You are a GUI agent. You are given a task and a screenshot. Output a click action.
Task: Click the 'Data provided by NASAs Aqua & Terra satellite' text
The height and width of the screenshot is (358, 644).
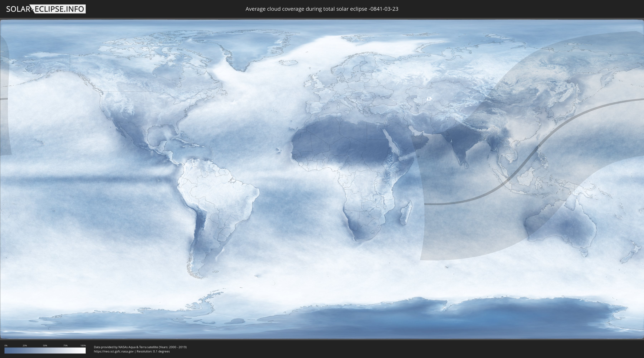pyautogui.click(x=126, y=347)
